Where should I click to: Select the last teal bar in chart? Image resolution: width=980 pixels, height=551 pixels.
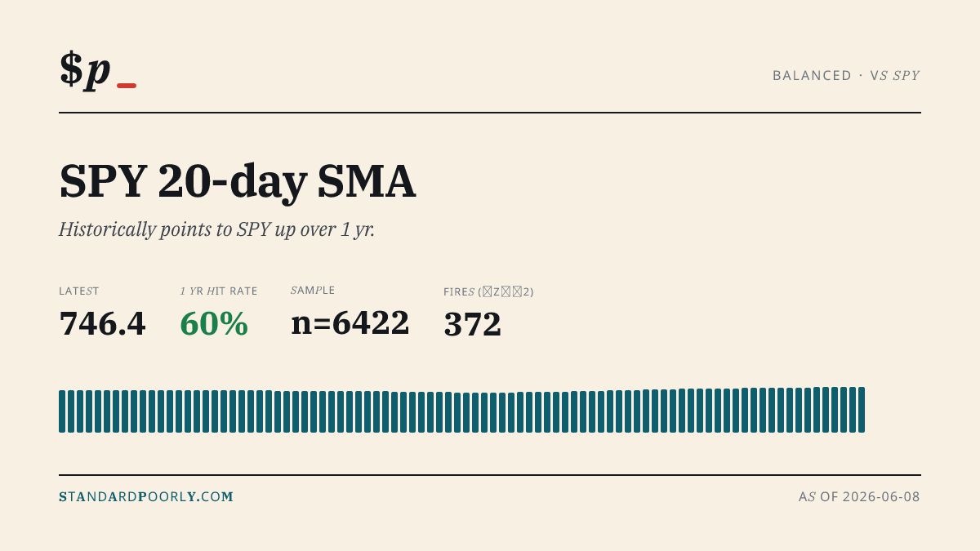862,409
